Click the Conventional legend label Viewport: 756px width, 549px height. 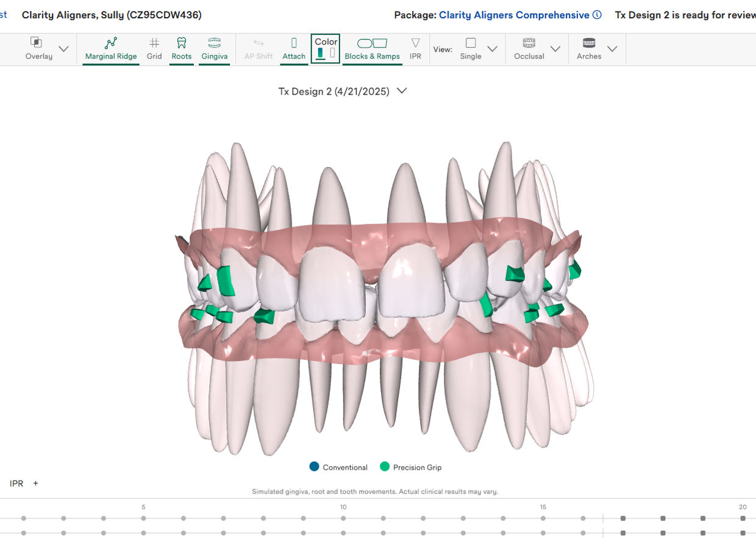[345, 467]
